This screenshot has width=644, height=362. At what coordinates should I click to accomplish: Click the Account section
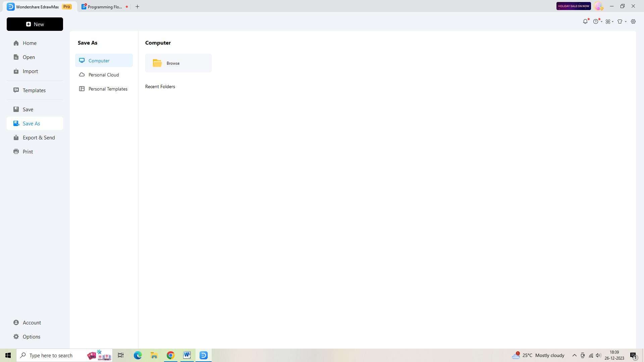32,322
